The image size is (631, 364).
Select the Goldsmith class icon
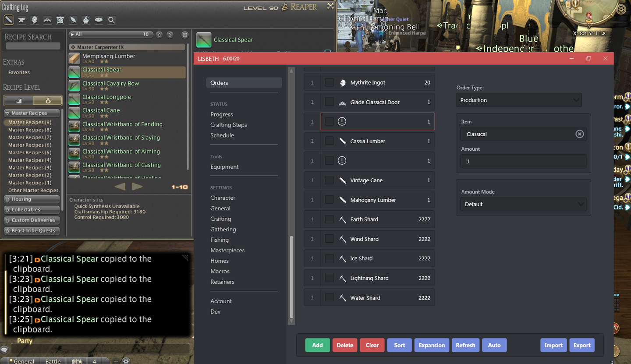47,20
